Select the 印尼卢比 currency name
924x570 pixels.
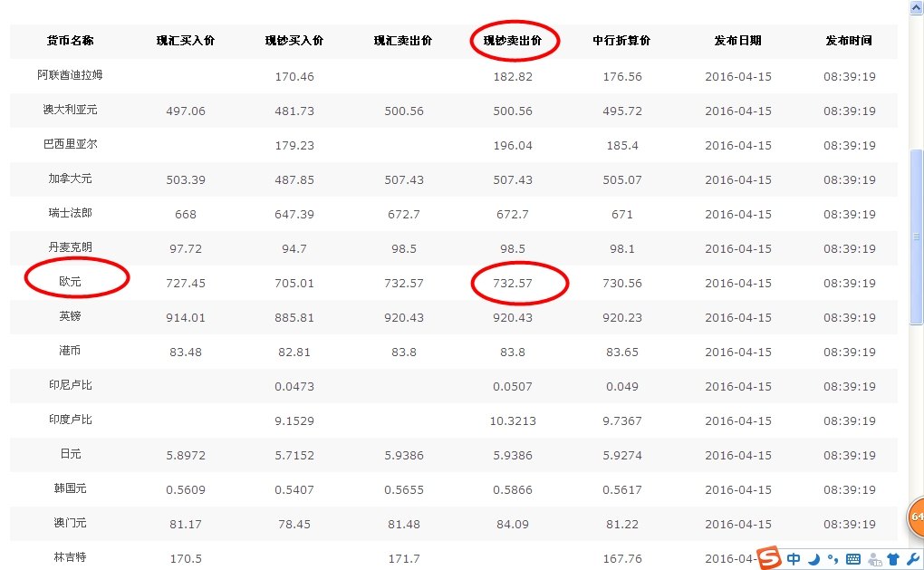coord(70,385)
